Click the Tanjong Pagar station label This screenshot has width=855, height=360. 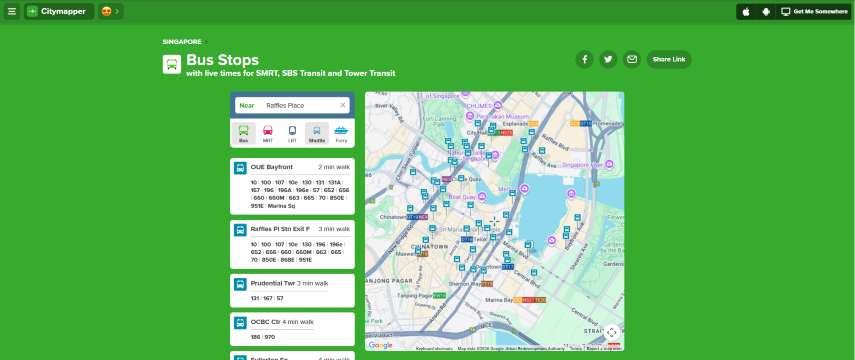pyautogui.click(x=422, y=296)
